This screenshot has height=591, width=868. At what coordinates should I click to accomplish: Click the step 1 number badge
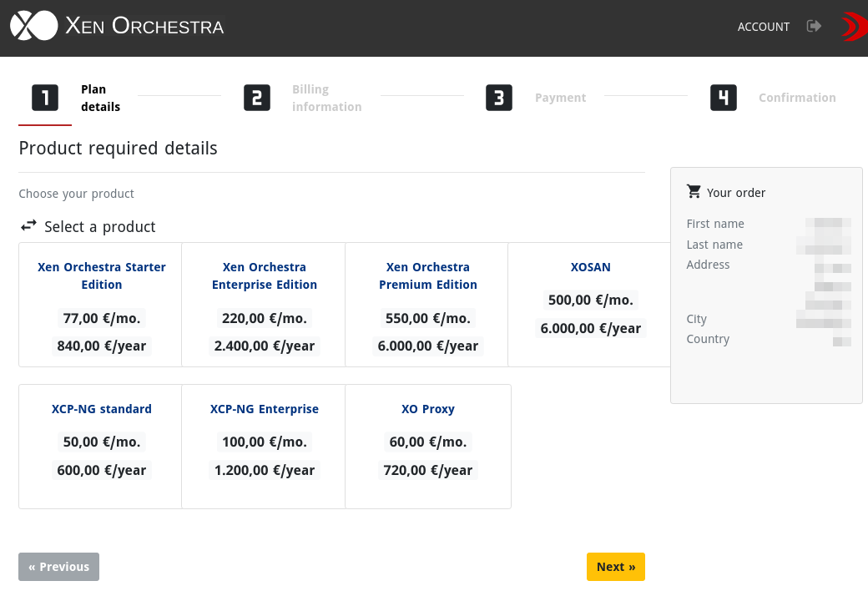click(x=45, y=98)
